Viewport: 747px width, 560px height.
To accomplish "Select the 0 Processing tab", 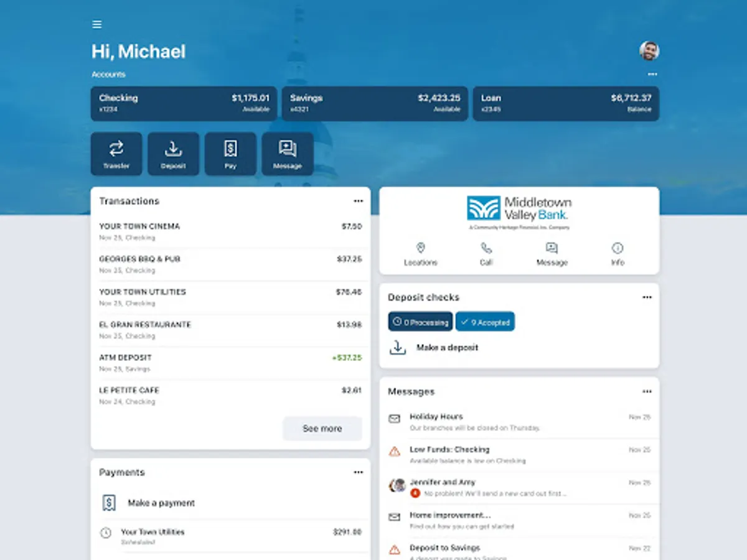I will 421,322.
